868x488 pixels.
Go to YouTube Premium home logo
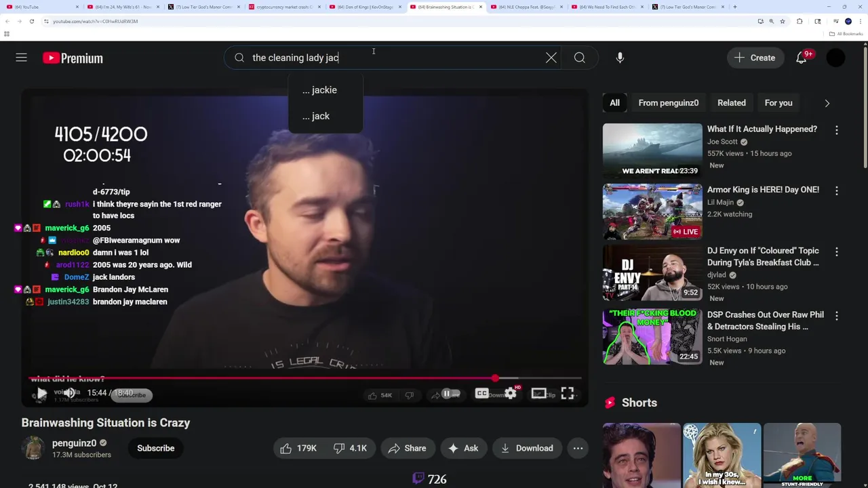[x=73, y=58]
